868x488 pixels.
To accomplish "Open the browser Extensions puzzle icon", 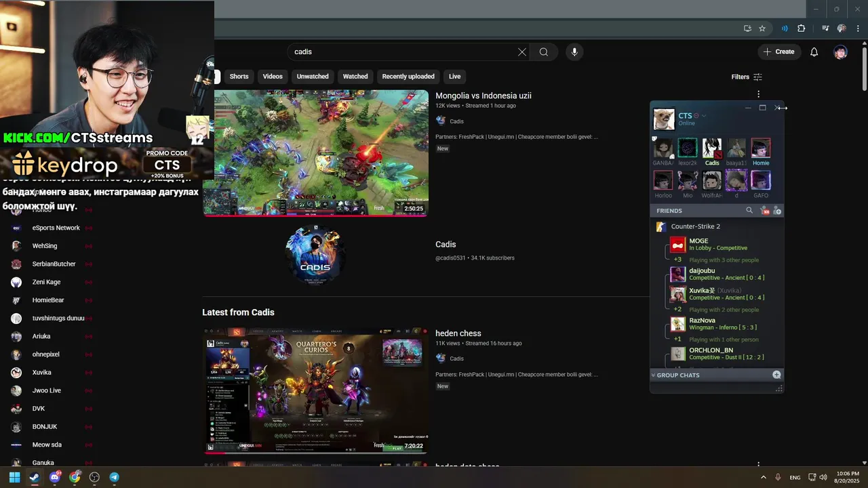I will [802, 28].
